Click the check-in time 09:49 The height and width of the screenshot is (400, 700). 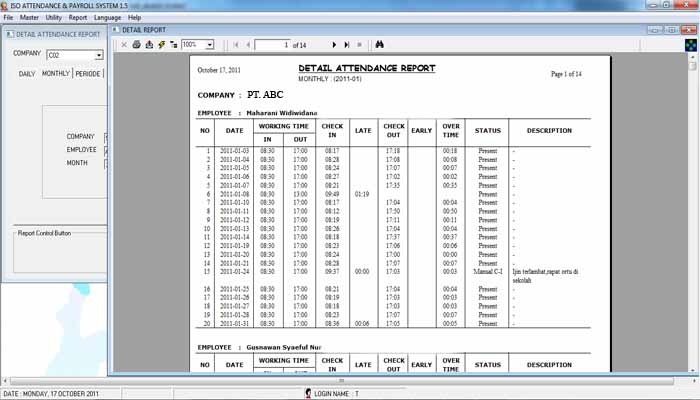tap(332, 194)
